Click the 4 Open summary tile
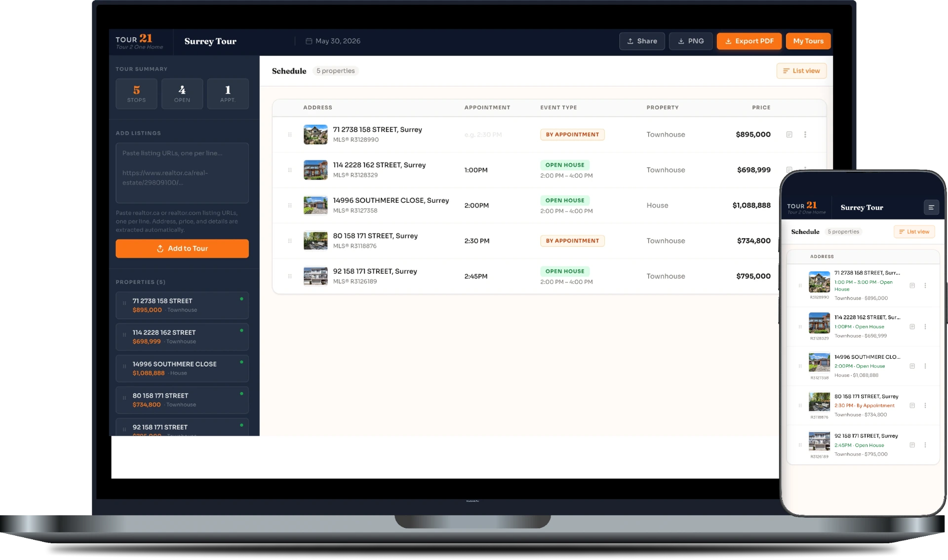The height and width of the screenshot is (560, 948). pos(182,94)
